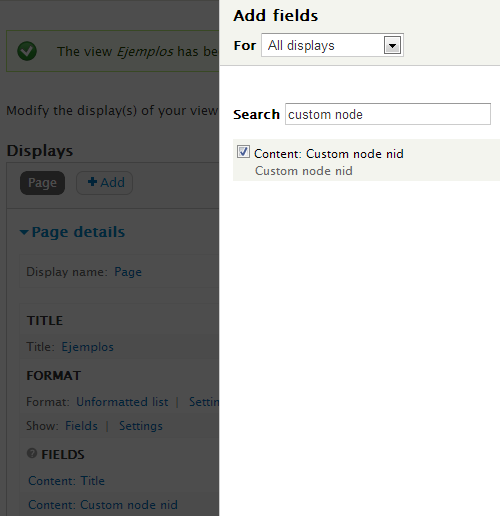Change the Unformatted list format link
The width and height of the screenshot is (500, 516).
[x=122, y=402]
